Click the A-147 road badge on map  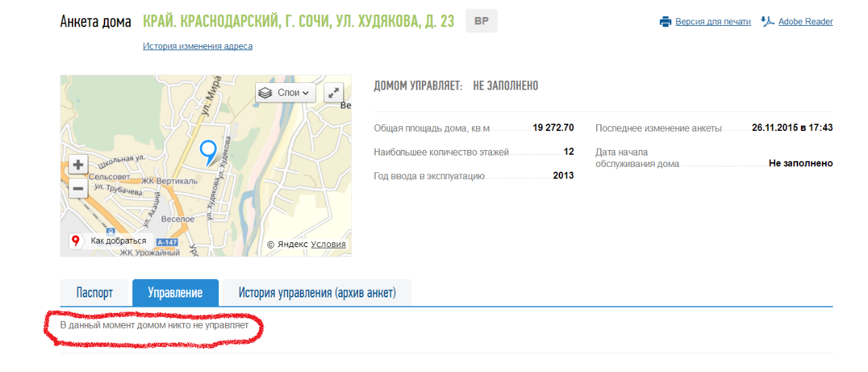click(x=166, y=242)
